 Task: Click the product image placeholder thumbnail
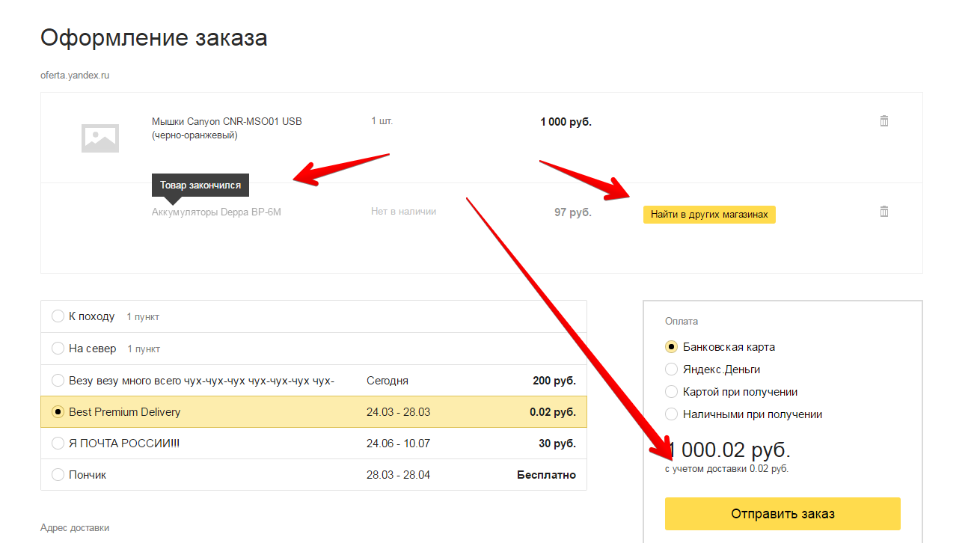pyautogui.click(x=99, y=138)
